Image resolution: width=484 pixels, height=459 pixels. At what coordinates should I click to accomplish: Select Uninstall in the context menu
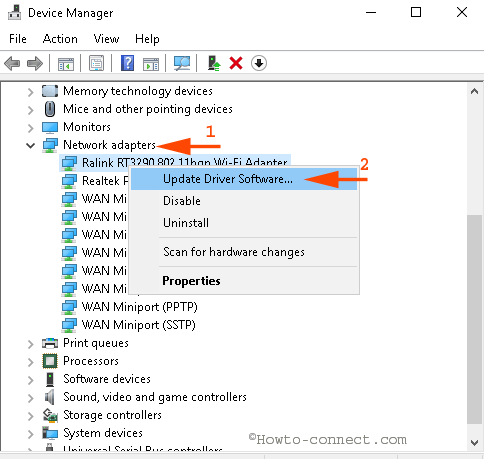tap(186, 223)
